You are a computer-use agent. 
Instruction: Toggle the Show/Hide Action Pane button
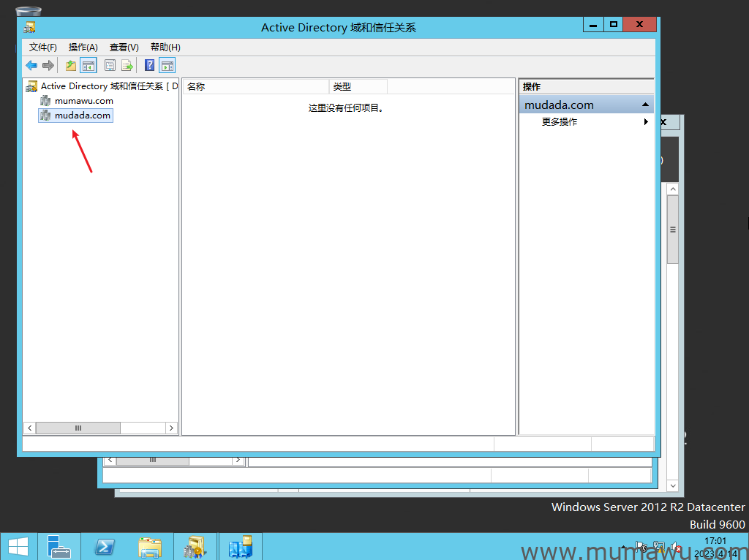167,66
